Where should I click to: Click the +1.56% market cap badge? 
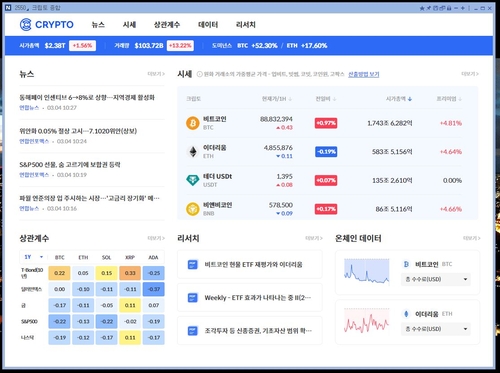82,46
